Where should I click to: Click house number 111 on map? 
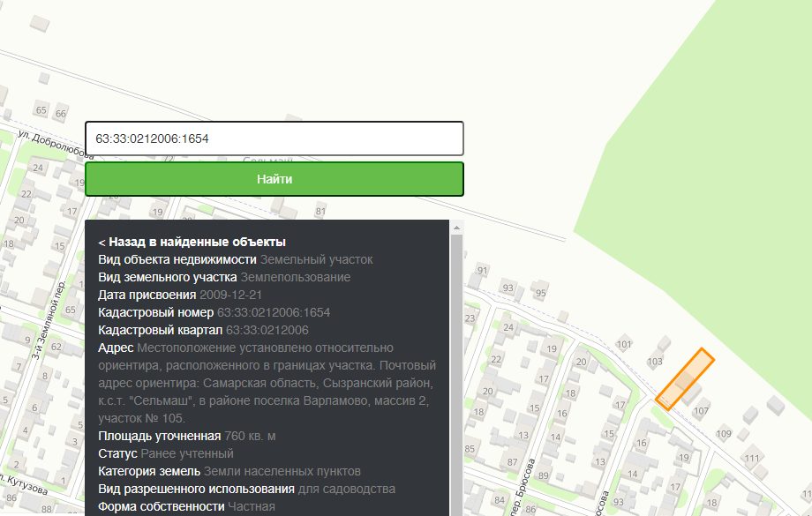751,458
